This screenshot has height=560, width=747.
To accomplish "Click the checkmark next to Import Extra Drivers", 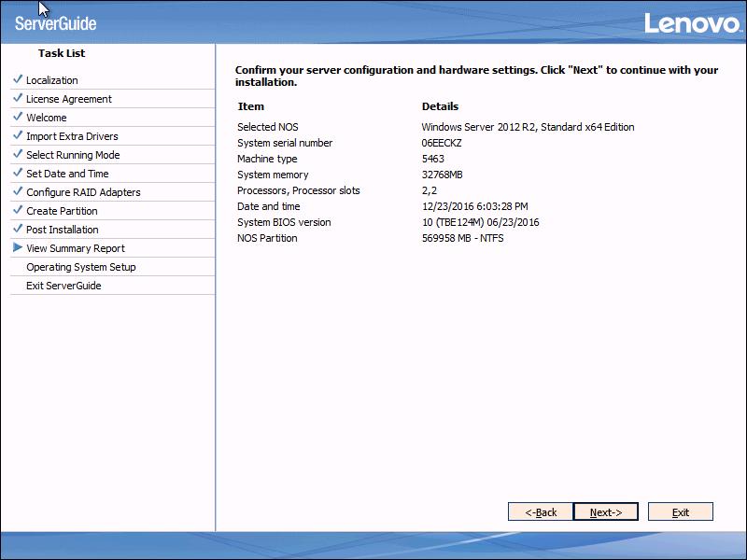I will 19,136.
